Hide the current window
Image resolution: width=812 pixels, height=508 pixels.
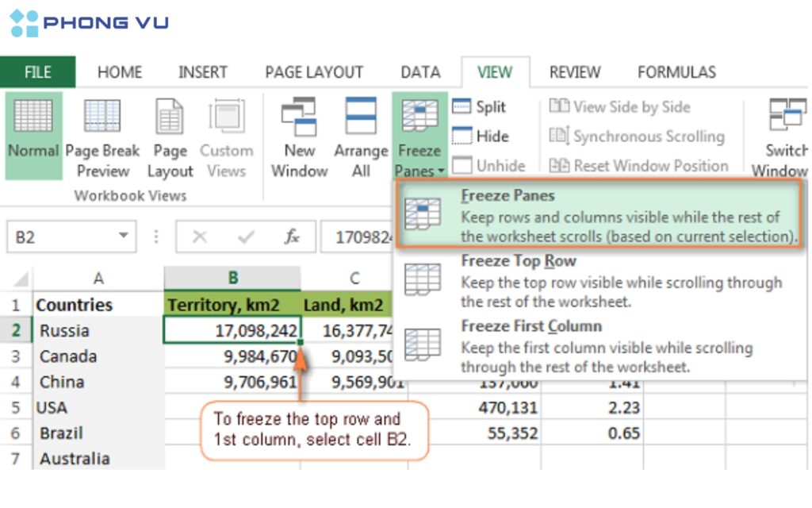[481, 137]
